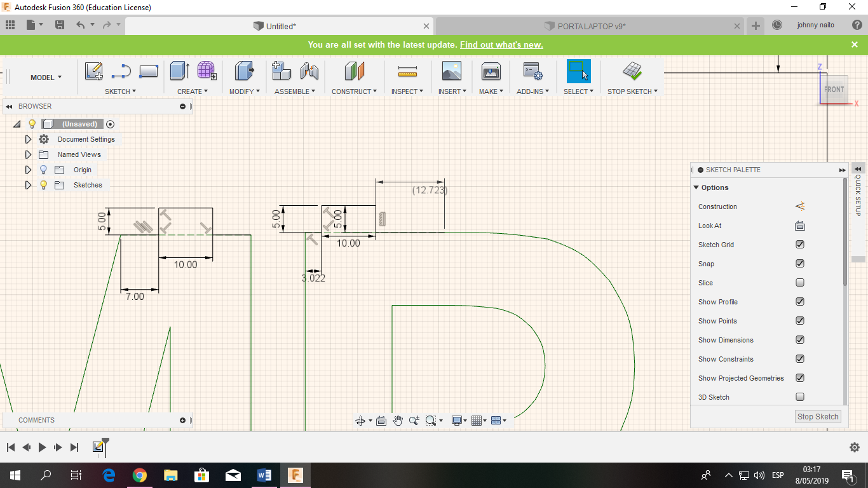This screenshot has width=868, height=488.
Task: Click the redo arrow
Action: tap(107, 25)
